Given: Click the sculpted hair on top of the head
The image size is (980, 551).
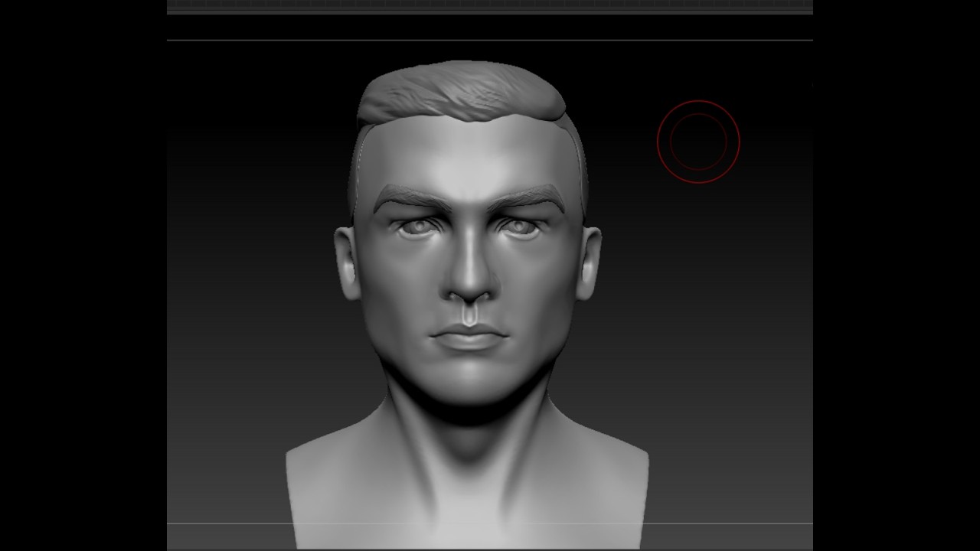Looking at the screenshot, I should click(462, 92).
